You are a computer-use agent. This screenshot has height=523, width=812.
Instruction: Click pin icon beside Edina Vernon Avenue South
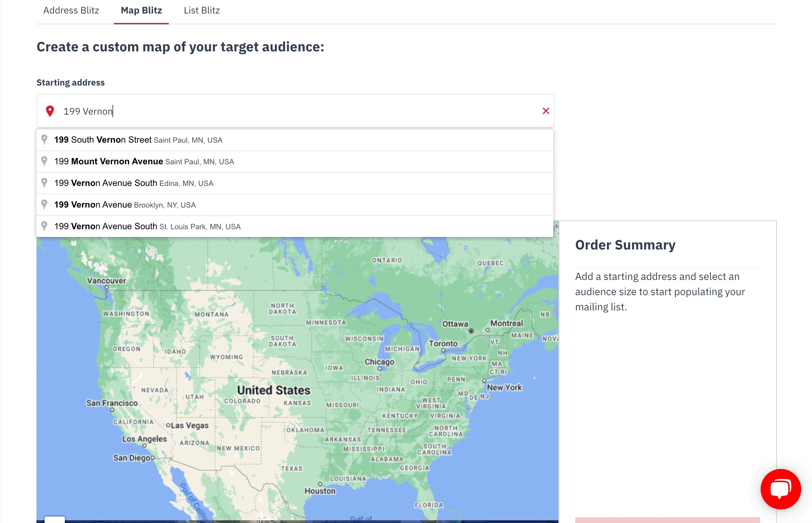[45, 183]
